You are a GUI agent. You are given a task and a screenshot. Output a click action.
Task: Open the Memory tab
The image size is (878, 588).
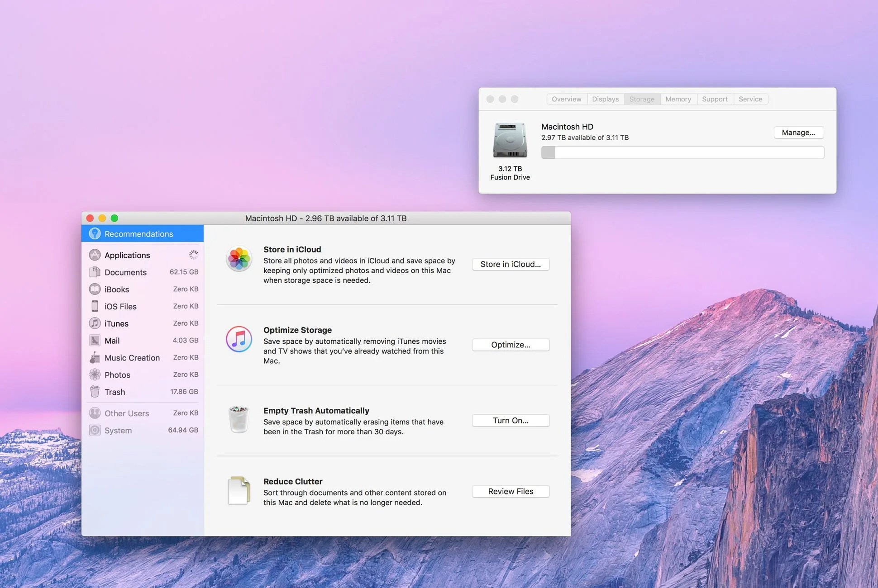click(x=678, y=99)
